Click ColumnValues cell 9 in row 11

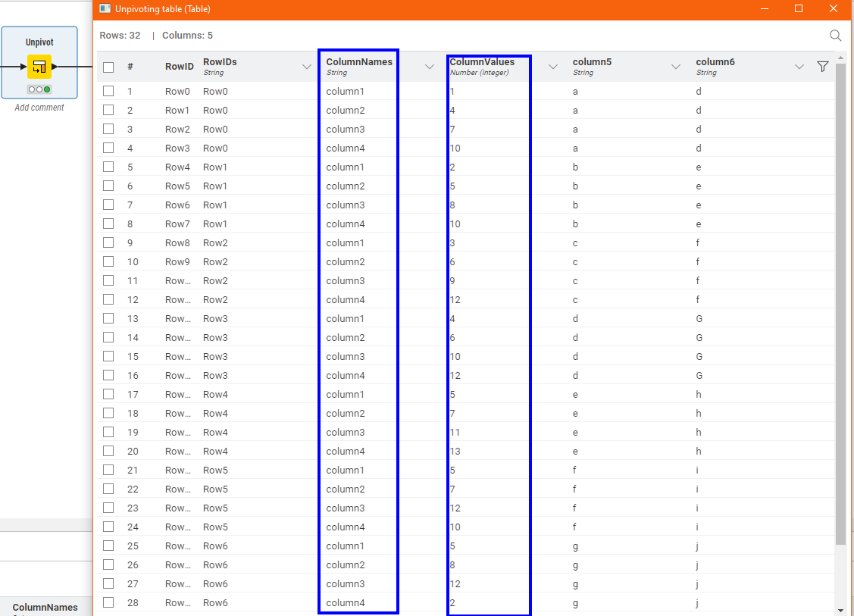[x=452, y=280]
